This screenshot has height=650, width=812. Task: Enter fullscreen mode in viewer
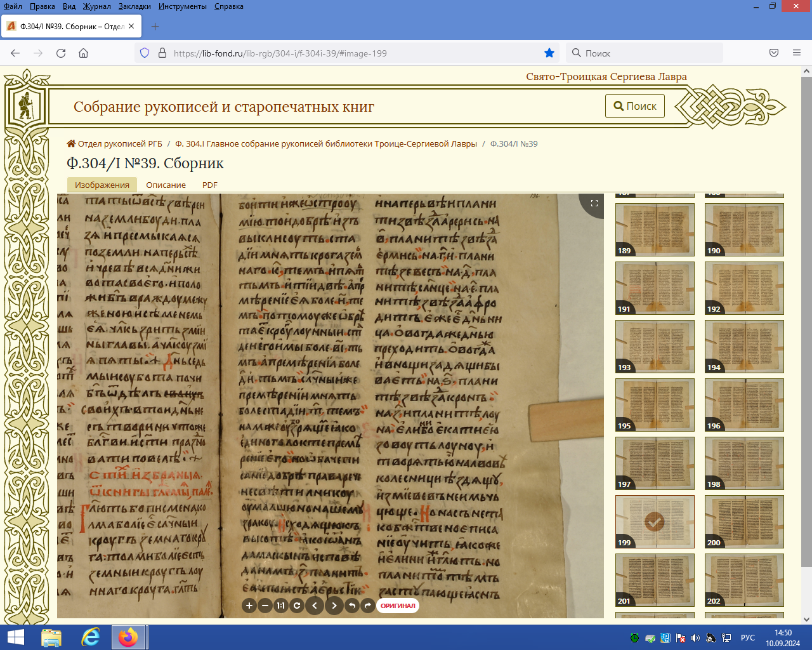(594, 203)
